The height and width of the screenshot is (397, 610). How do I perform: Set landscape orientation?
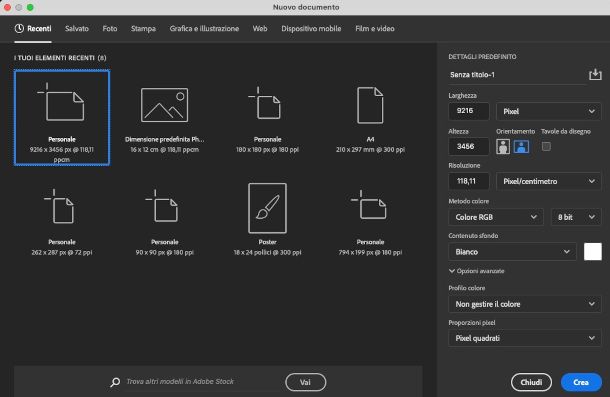click(521, 147)
